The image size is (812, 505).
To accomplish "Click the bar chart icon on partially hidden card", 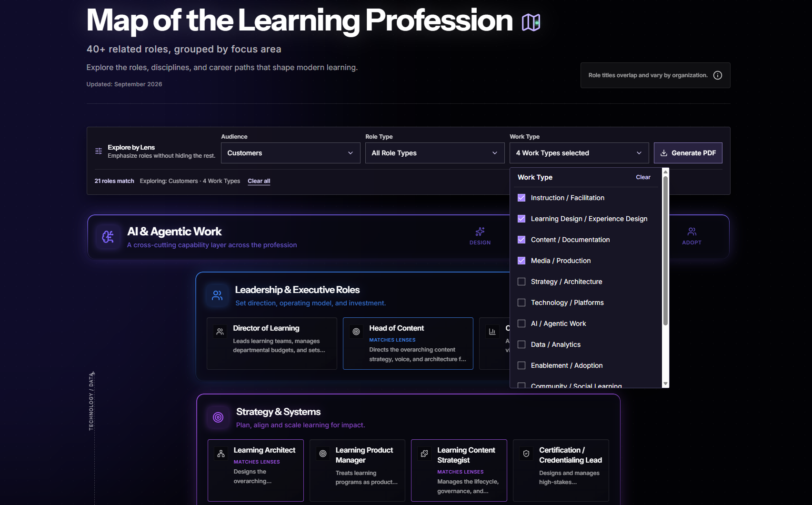I will pos(492,332).
